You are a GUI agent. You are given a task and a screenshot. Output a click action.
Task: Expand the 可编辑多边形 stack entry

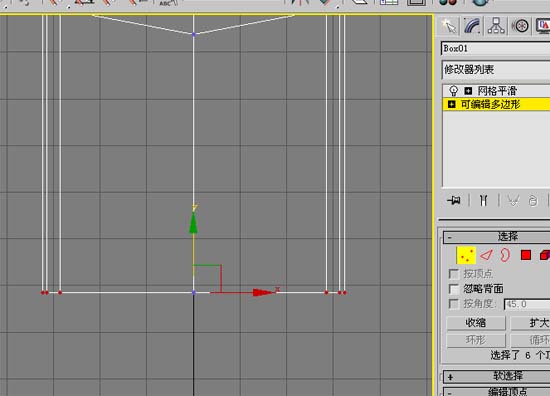click(451, 104)
